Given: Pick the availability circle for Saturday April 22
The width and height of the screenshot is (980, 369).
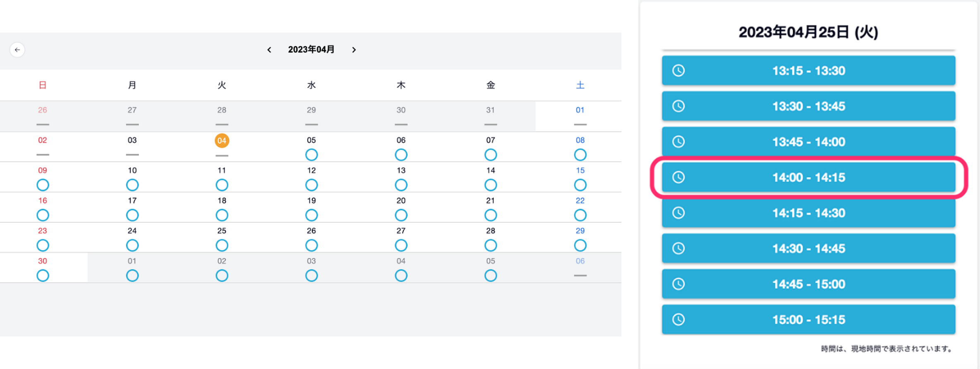Looking at the screenshot, I should click(x=580, y=215).
